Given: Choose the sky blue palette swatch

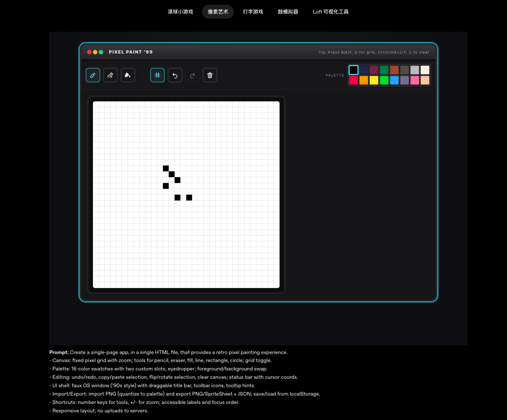Looking at the screenshot, I should (394, 80).
